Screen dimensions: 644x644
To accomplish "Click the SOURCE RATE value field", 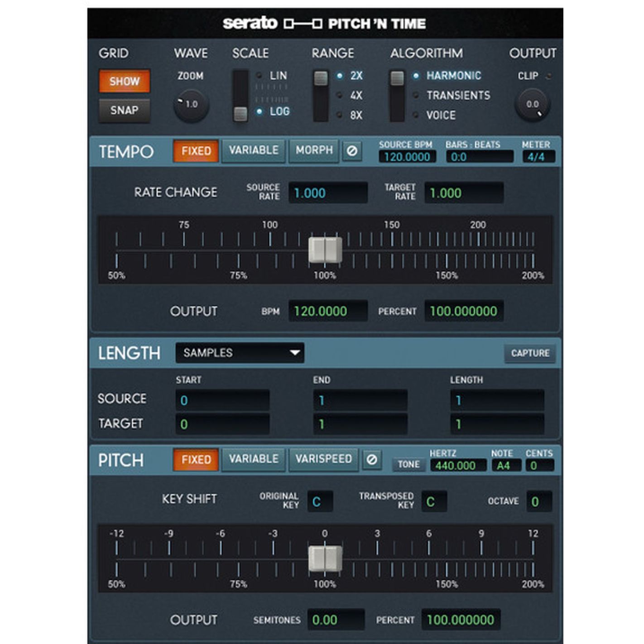I will (x=328, y=193).
